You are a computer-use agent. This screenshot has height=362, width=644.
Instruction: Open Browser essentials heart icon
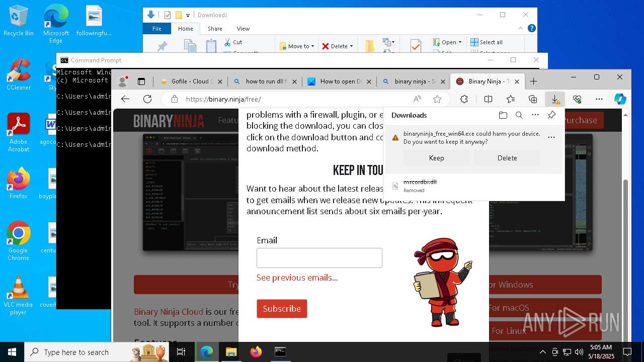coord(577,99)
